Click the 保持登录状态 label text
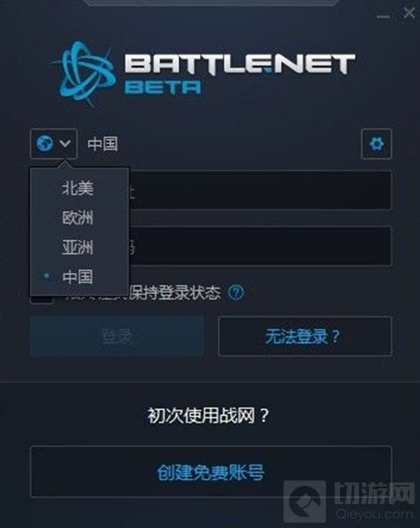The height and width of the screenshot is (528, 420). tap(175, 293)
